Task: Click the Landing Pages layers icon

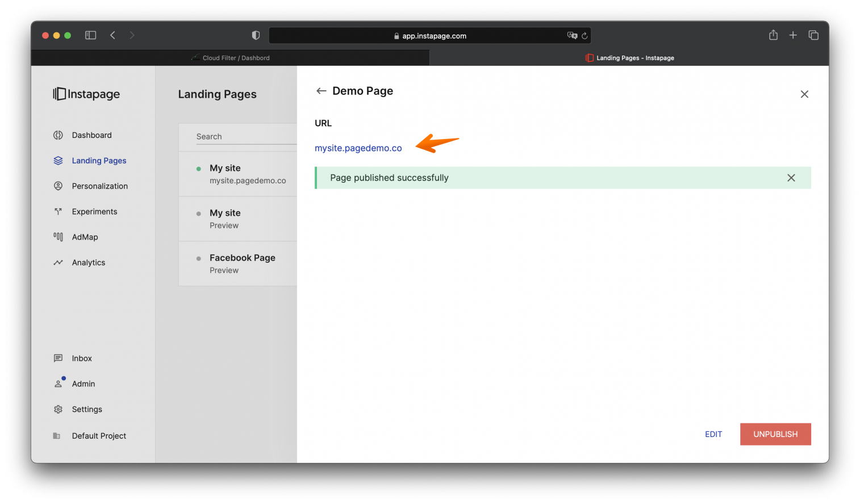Action: (58, 161)
